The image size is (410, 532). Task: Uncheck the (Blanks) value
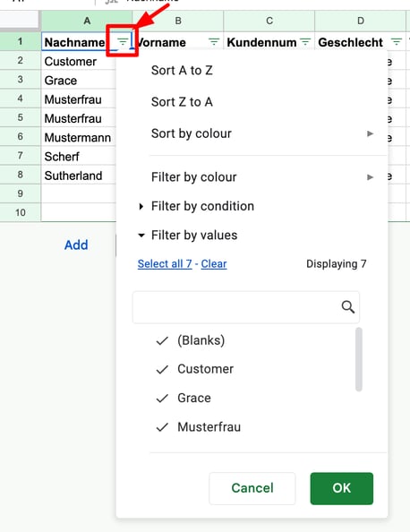[x=191, y=340]
